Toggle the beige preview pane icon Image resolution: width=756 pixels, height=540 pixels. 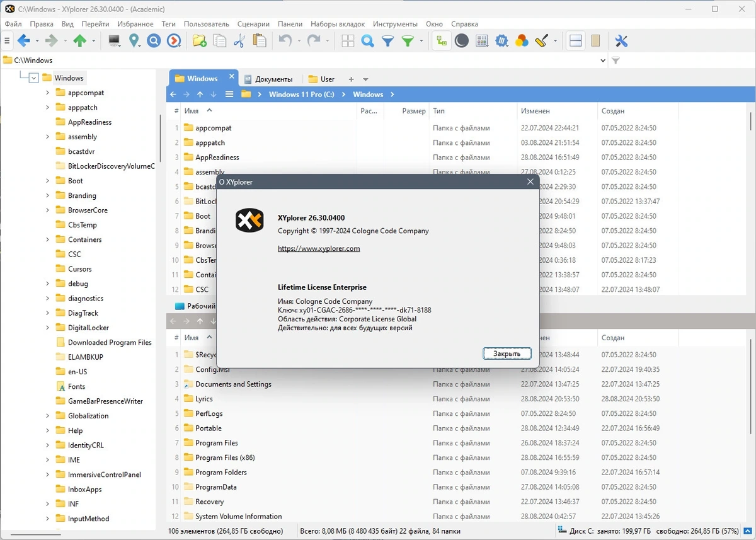click(x=595, y=41)
